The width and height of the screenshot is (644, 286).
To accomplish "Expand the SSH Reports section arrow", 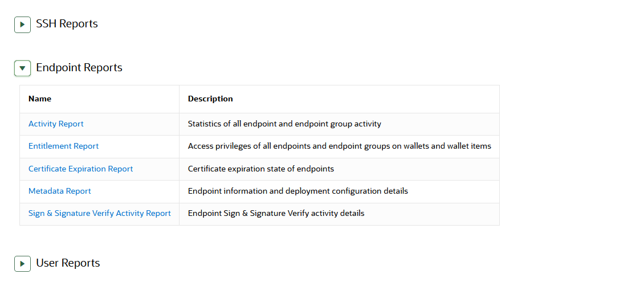I will [22, 24].
